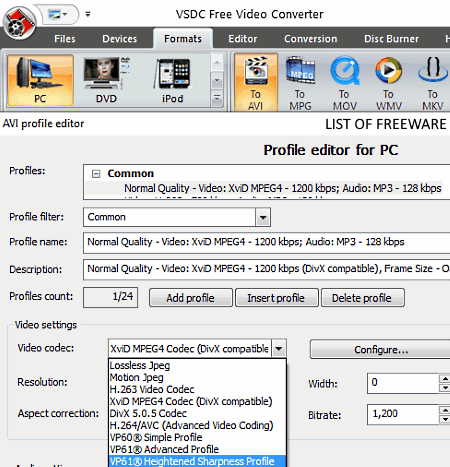Image resolution: width=450 pixels, height=467 pixels.
Task: Open the VSDC application orb menu
Action: pos(19,22)
